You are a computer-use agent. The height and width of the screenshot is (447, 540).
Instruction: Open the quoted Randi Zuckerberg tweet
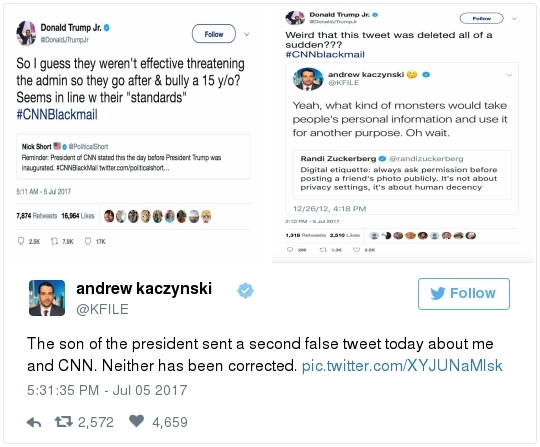[402, 175]
